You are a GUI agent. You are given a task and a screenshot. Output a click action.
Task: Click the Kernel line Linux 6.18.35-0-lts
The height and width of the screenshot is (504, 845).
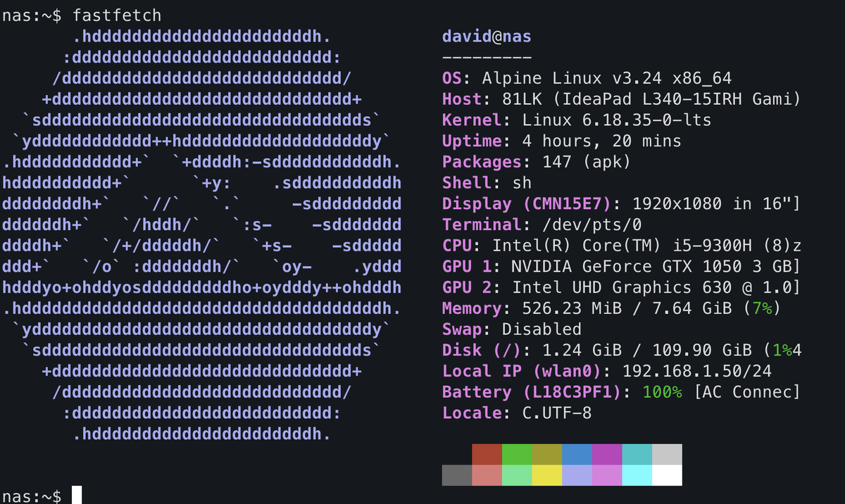point(577,120)
